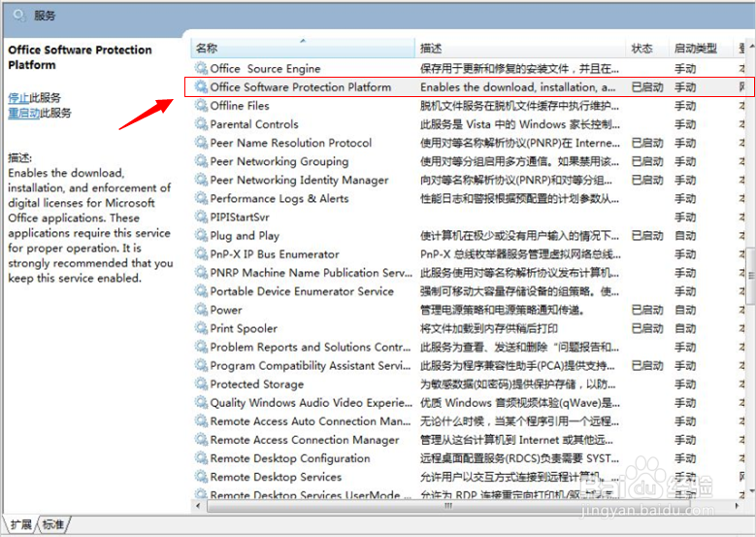Image resolution: width=756 pixels, height=537 pixels.
Task: Click 自动 startup type in Plug and Play row
Action: (x=685, y=236)
